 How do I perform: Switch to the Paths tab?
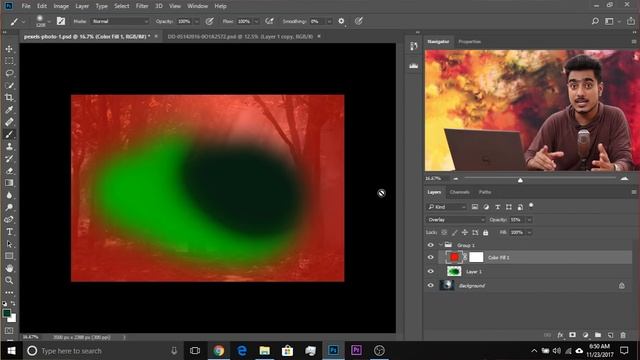485,192
